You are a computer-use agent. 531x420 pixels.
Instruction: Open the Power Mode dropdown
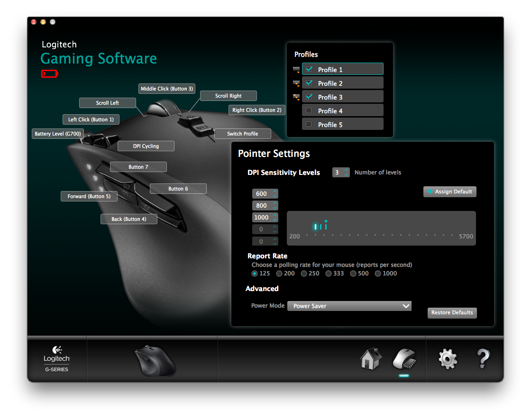tap(349, 306)
